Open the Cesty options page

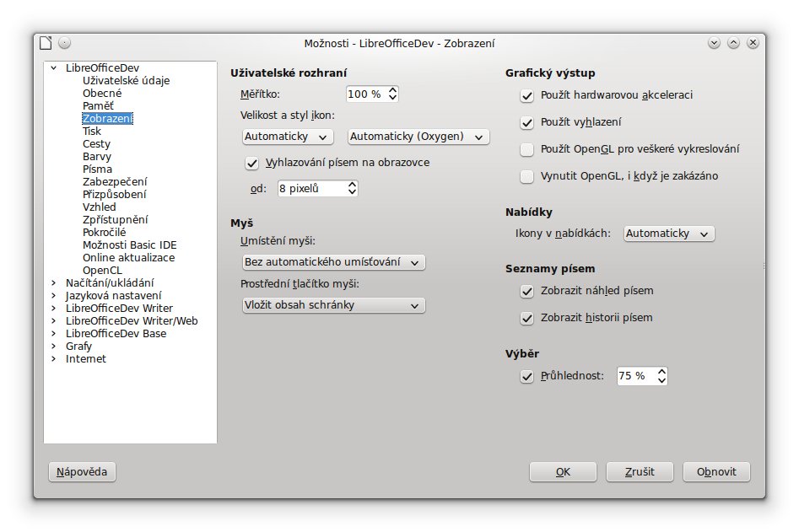tap(96, 144)
